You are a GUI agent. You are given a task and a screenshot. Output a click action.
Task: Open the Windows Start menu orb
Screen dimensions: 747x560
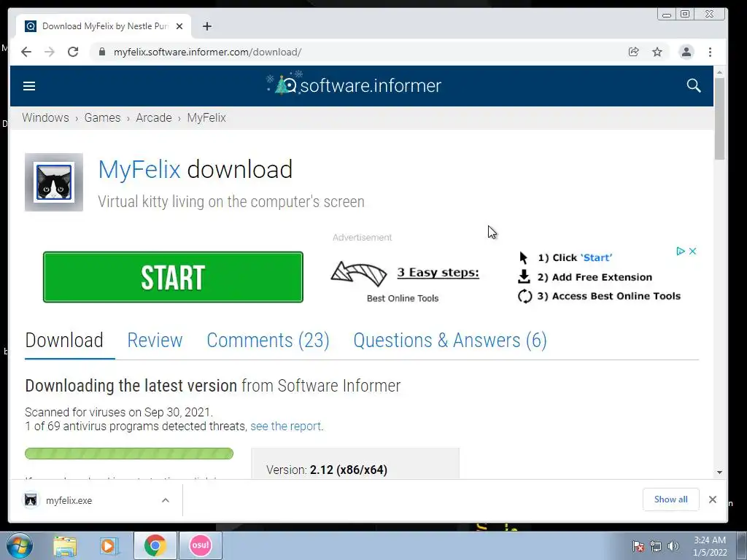click(x=20, y=545)
